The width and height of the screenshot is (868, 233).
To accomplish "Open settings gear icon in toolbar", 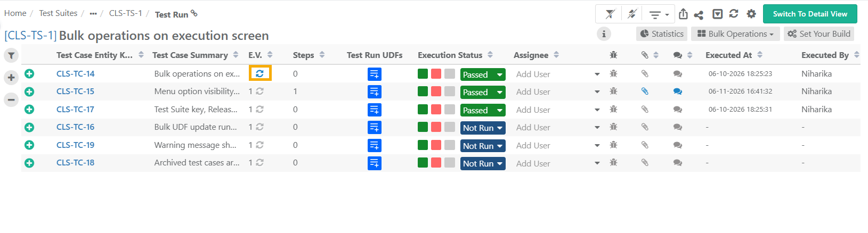I will tap(751, 14).
